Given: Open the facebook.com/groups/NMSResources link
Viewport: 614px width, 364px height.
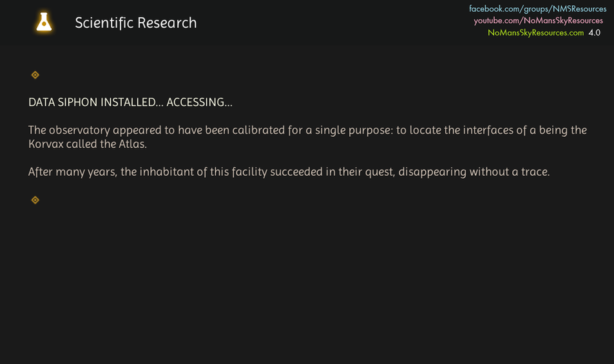Looking at the screenshot, I should (537, 8).
